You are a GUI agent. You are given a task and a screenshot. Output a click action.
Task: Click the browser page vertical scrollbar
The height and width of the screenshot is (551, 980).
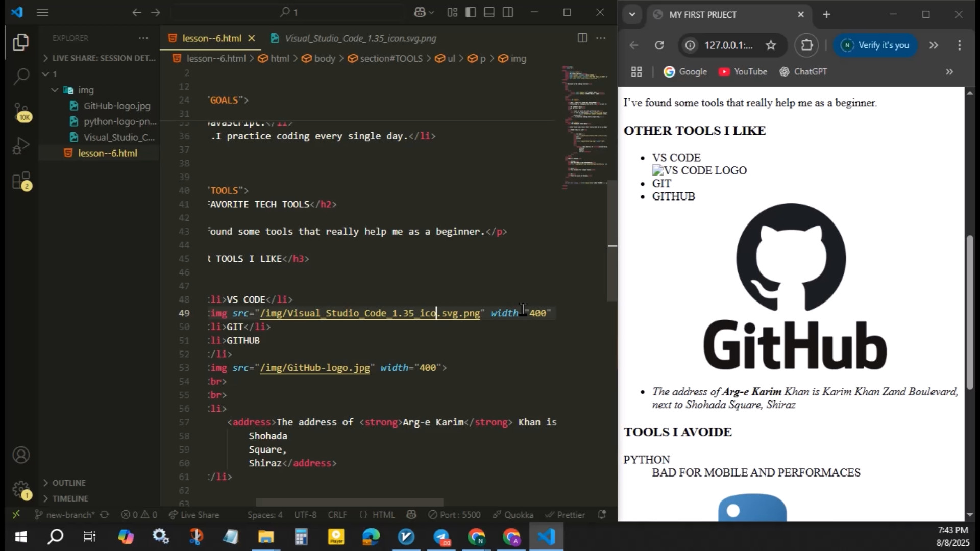970,311
